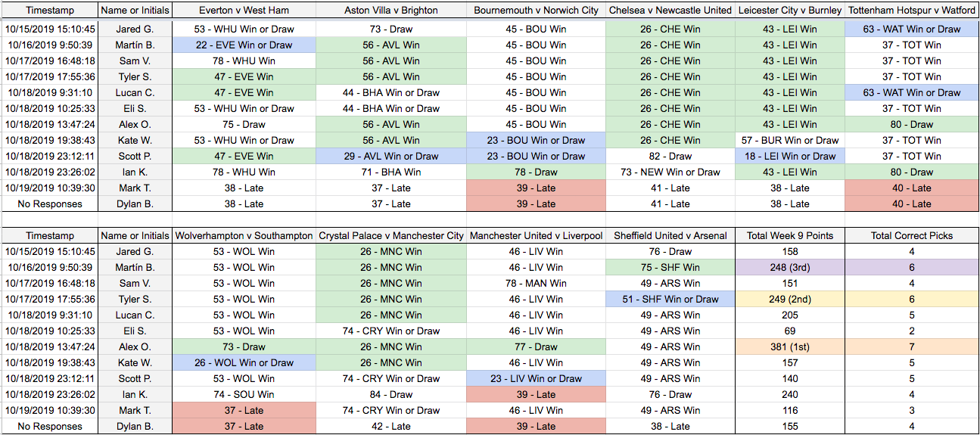Select the Tottenham Hotspur v Watford header
The width and height of the screenshot is (980, 435).
coord(911,11)
